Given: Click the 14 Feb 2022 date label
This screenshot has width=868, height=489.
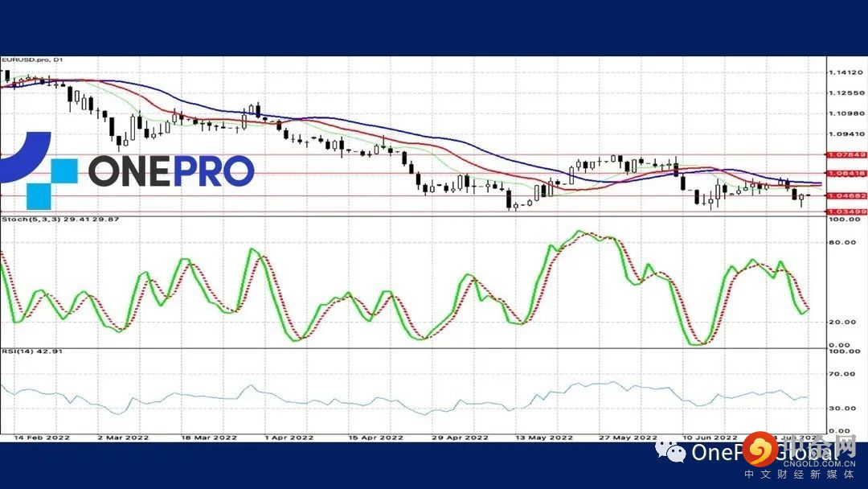Looking at the screenshot, I should click(42, 438).
